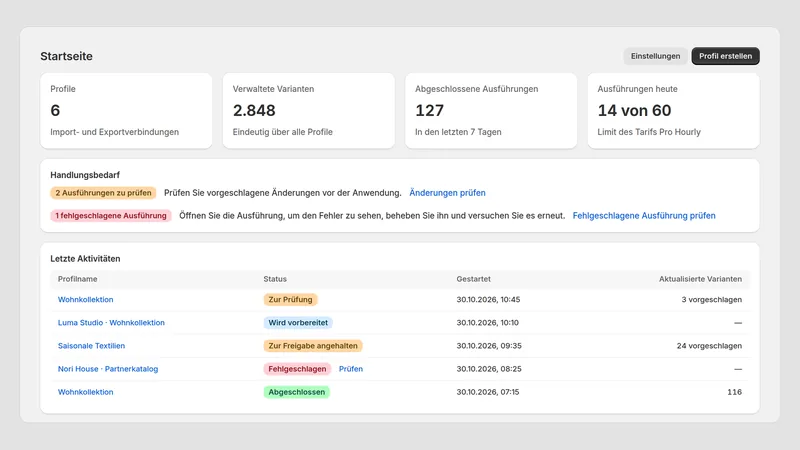
Task: Click the Wird vorbereitet status badge
Action: click(298, 322)
